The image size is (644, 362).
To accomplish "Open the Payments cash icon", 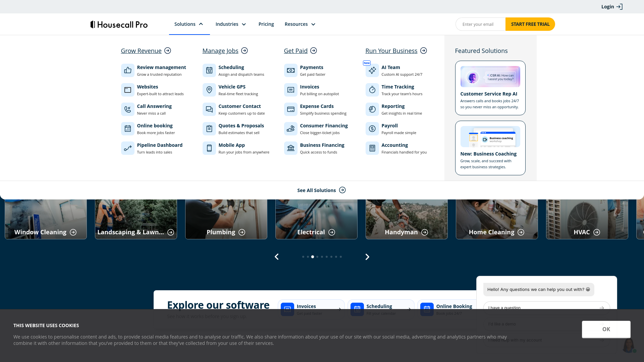I will (x=291, y=70).
